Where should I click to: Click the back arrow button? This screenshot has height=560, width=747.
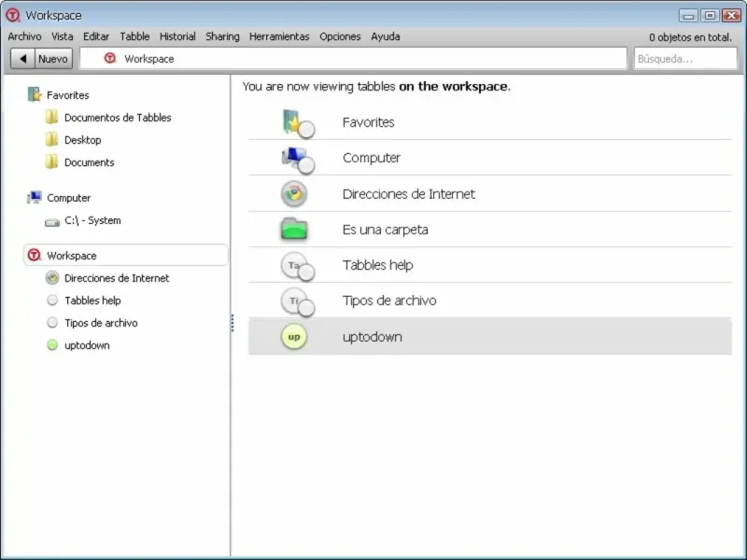click(x=22, y=59)
